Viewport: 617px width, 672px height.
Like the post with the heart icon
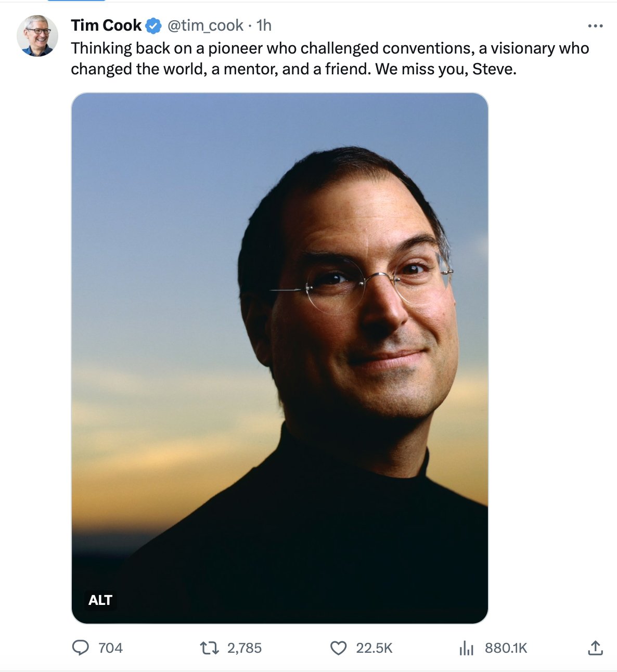pyautogui.click(x=339, y=648)
